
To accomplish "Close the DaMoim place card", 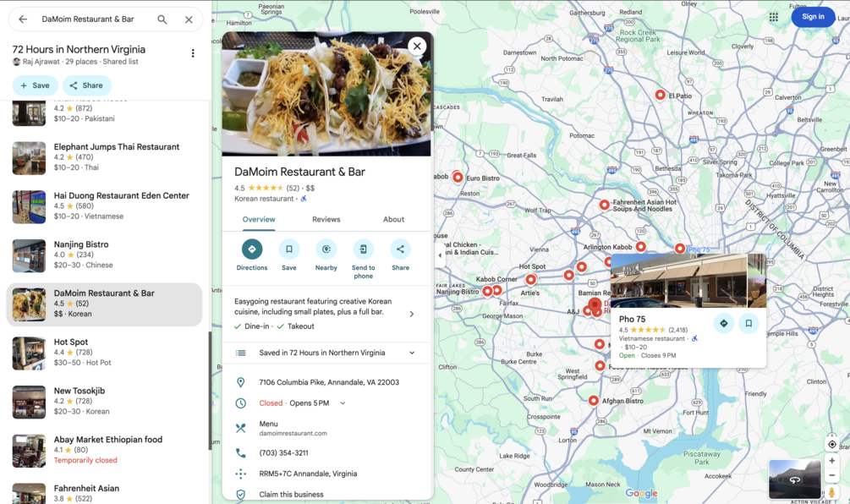I will [x=417, y=46].
